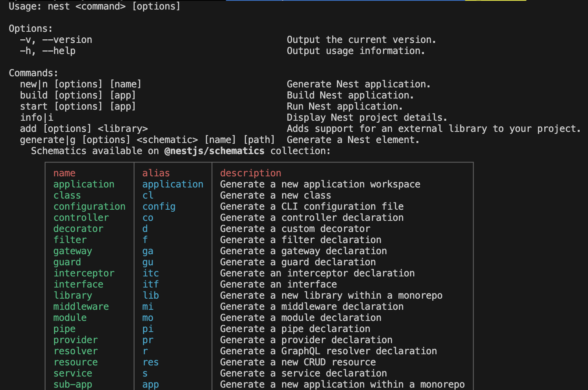The height and width of the screenshot is (390, 588).
Task: Click 'guard' schematic name
Action: click(x=67, y=262)
